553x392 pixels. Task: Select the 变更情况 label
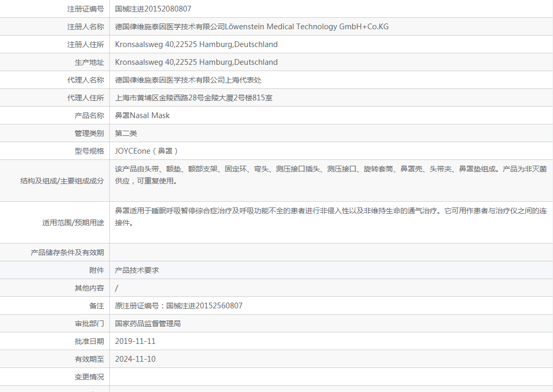(x=89, y=377)
